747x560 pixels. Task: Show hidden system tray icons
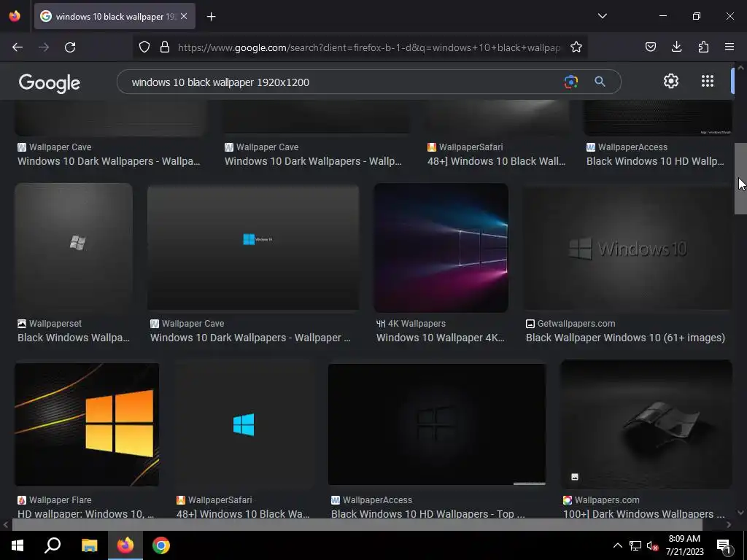coord(617,545)
